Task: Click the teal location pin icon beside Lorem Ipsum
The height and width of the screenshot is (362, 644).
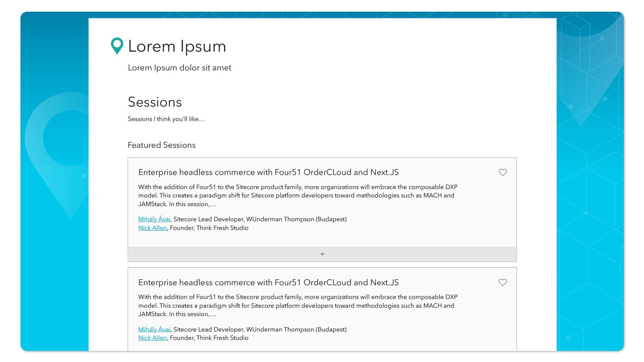Action: tap(117, 46)
